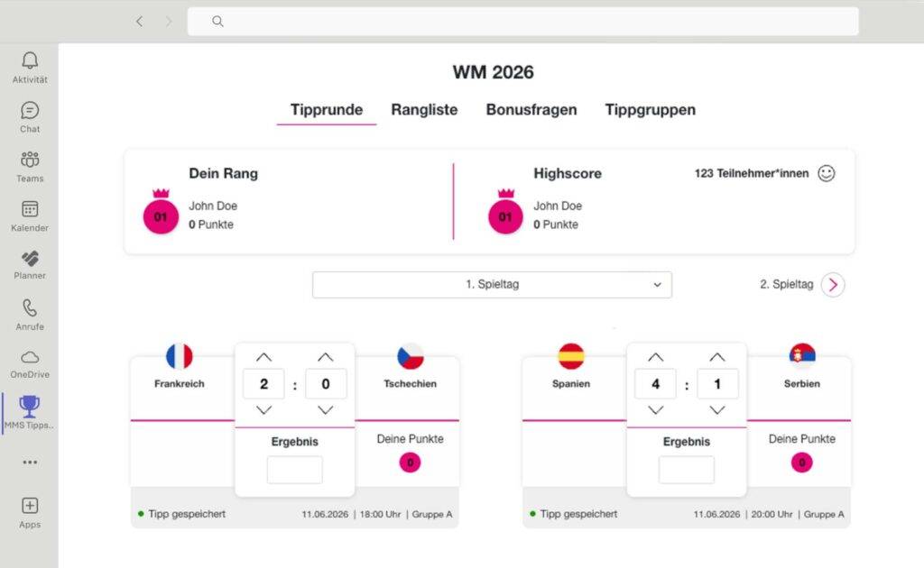Open the 1. Spieltag dropdown

pos(492,284)
